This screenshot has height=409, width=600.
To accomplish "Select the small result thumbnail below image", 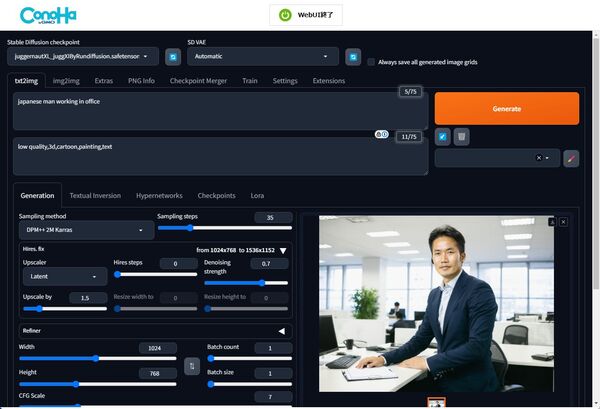I will [x=436, y=403].
